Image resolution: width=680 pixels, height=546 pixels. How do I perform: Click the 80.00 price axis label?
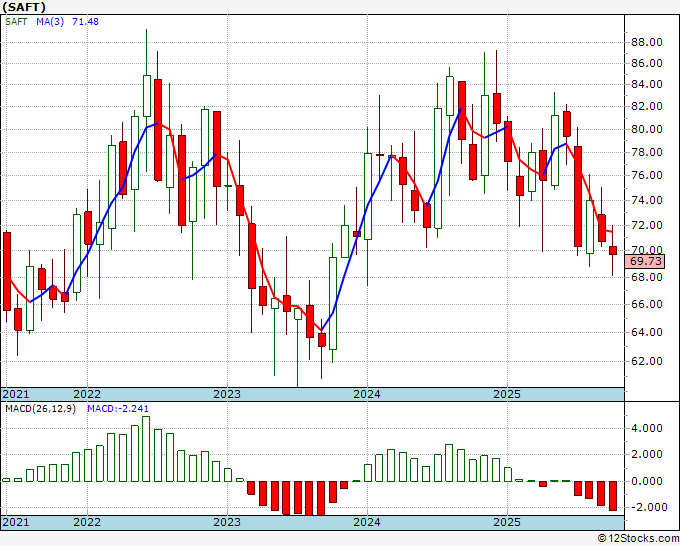click(x=645, y=130)
